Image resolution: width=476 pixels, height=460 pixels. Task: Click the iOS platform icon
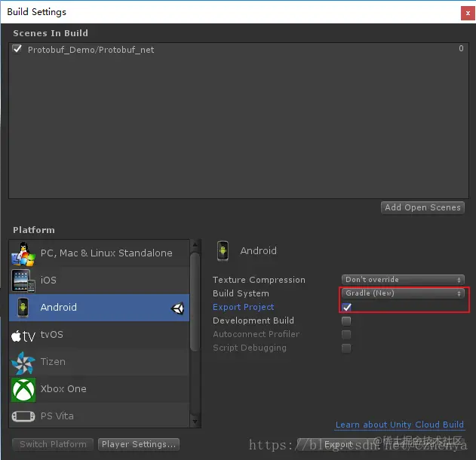(23, 281)
